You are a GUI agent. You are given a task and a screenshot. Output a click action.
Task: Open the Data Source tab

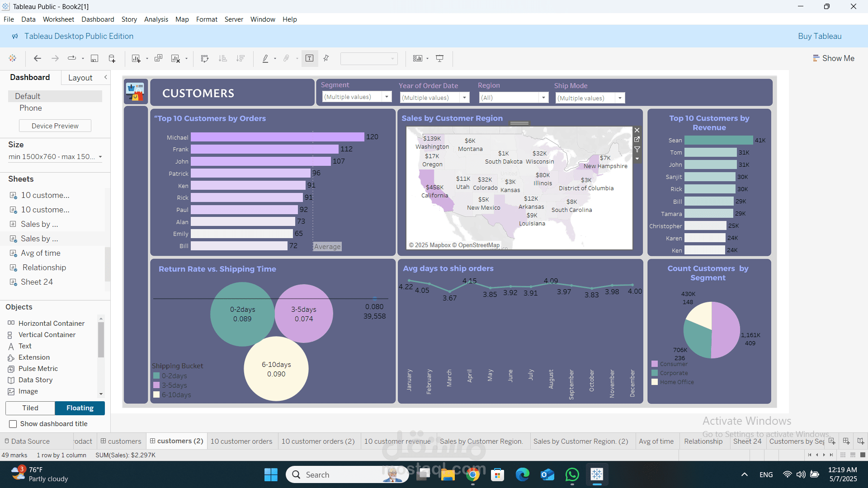(x=27, y=441)
